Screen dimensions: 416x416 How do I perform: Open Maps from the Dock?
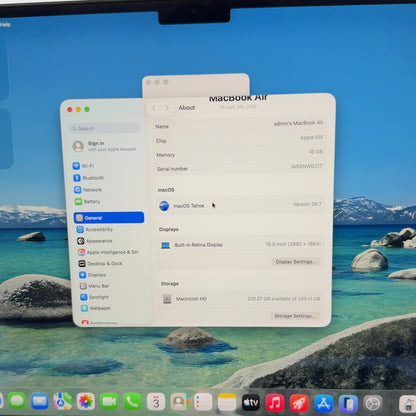[x=63, y=401]
